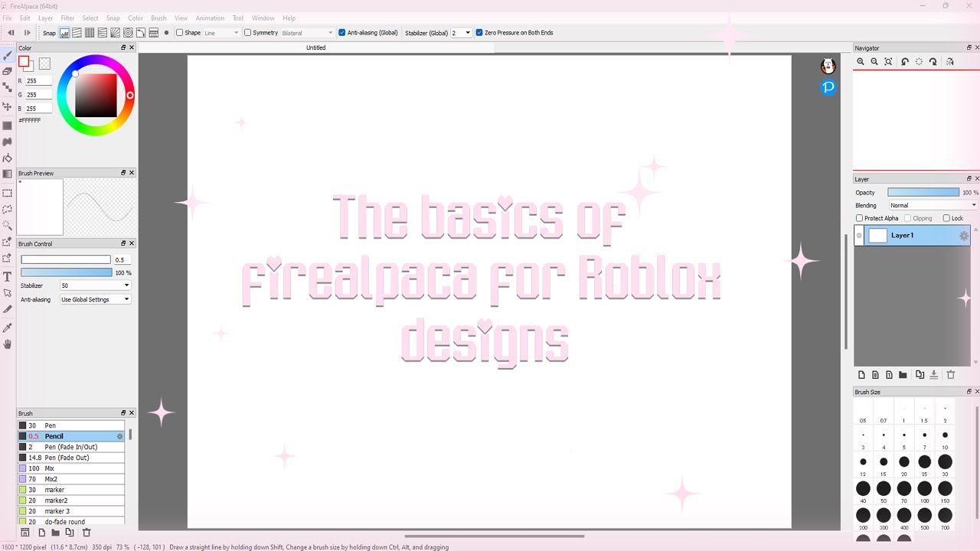Select the Hand pan tool
Image resolution: width=980 pixels, height=551 pixels.
point(8,344)
